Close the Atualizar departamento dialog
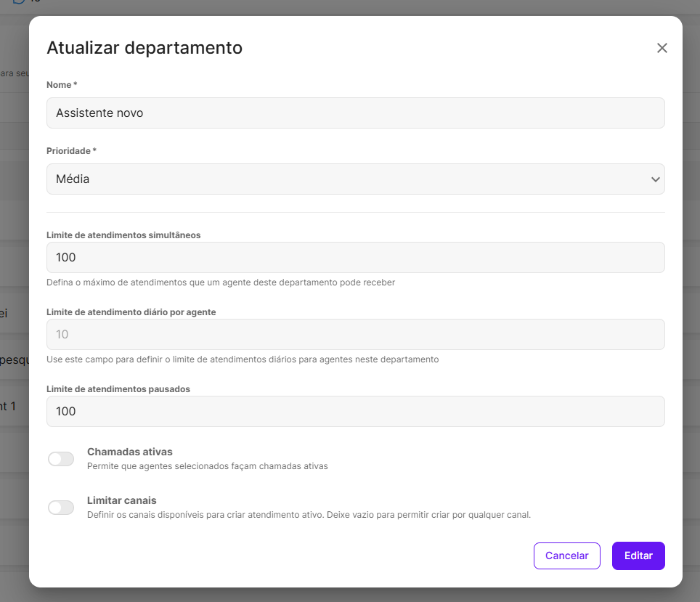Screen dimensions: 700x602 point(662,49)
